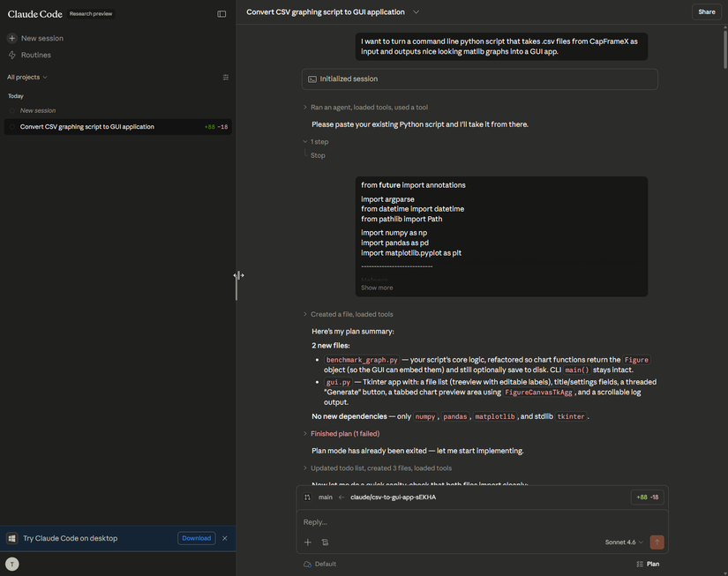Open the Sonnet 4.6 model selector

coord(623,542)
